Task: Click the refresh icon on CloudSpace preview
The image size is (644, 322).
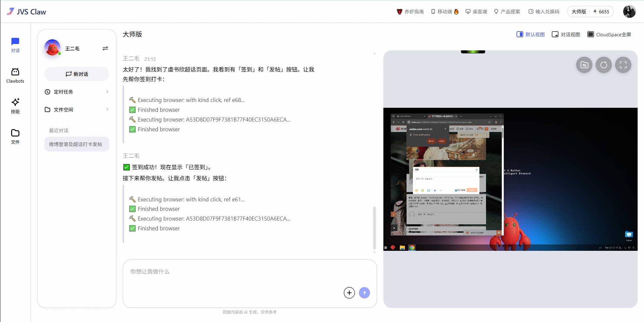Action: (x=603, y=65)
